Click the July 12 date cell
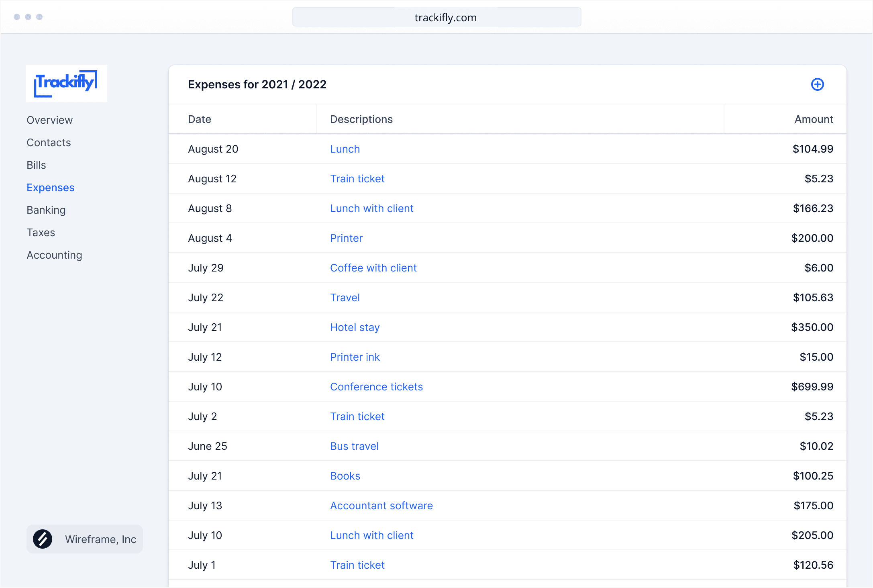The image size is (873, 588). [205, 357]
